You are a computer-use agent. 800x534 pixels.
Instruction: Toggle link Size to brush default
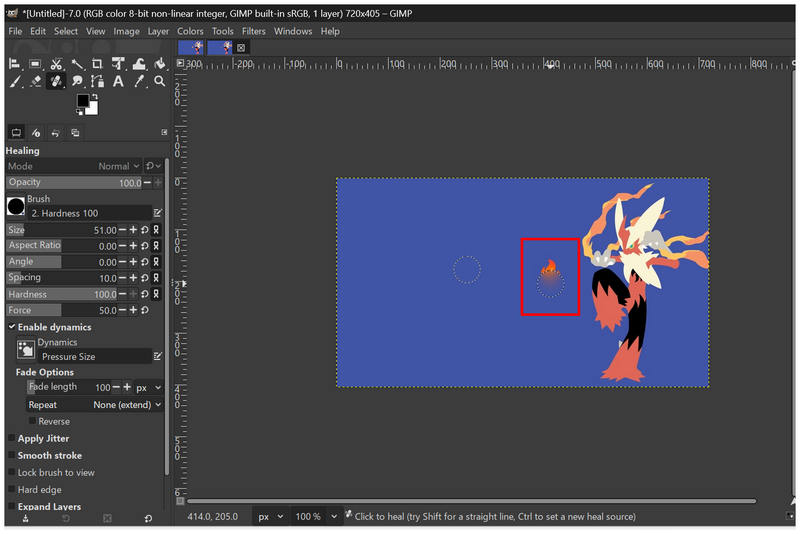point(156,230)
